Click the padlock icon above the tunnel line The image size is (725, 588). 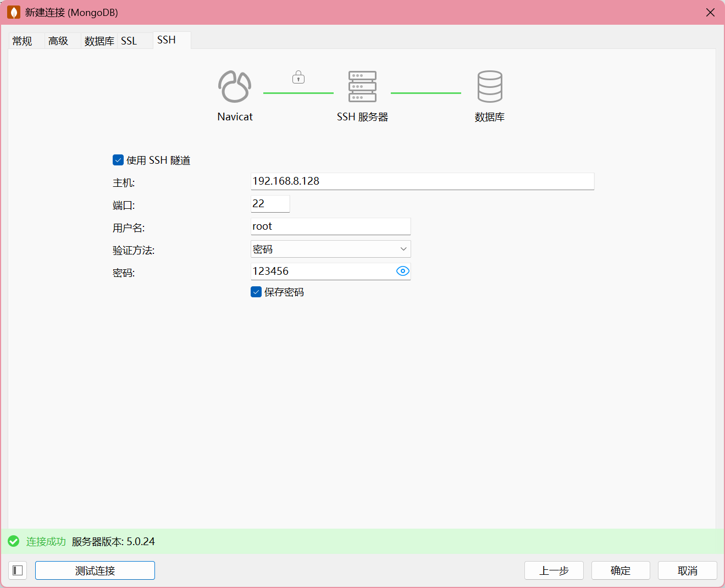pos(298,77)
